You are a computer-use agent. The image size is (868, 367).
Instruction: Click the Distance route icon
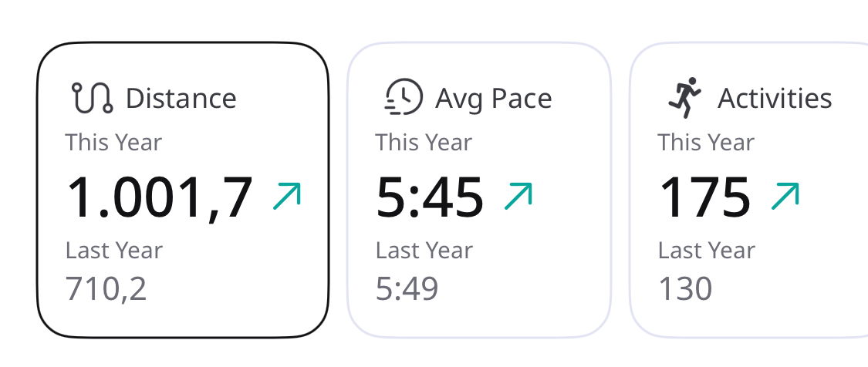pos(92,98)
